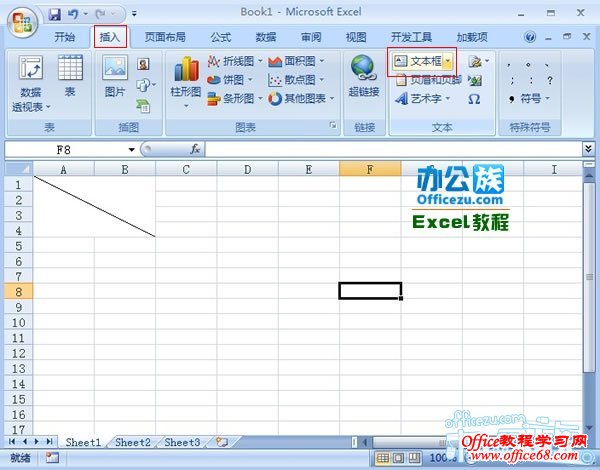The image size is (600, 470).
Task: Open Excel help
Action: tap(530, 37)
